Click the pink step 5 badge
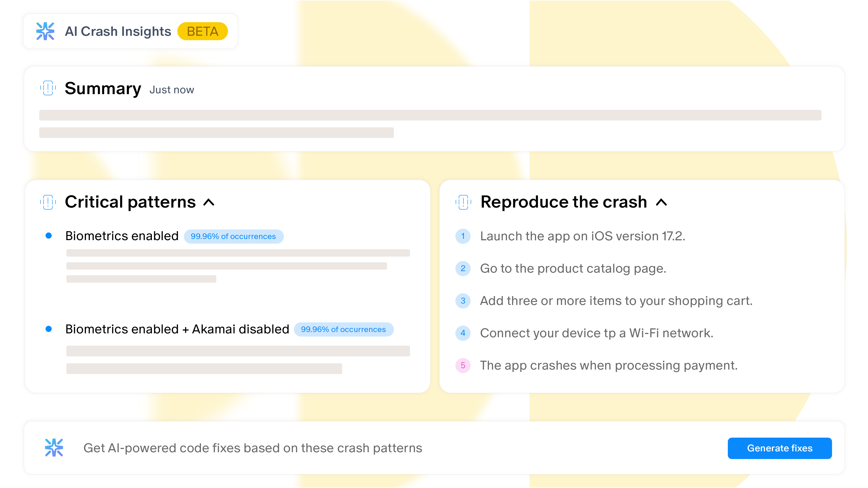This screenshot has height=488, width=868. tap(463, 365)
